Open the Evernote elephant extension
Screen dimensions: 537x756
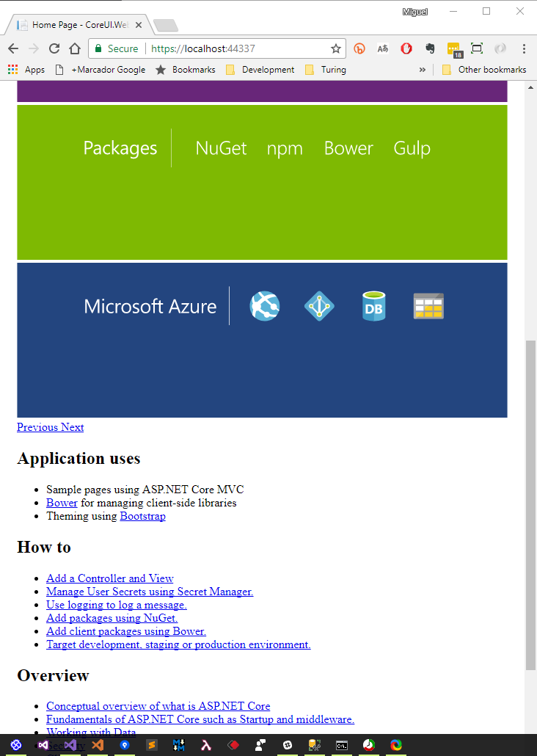pos(430,48)
